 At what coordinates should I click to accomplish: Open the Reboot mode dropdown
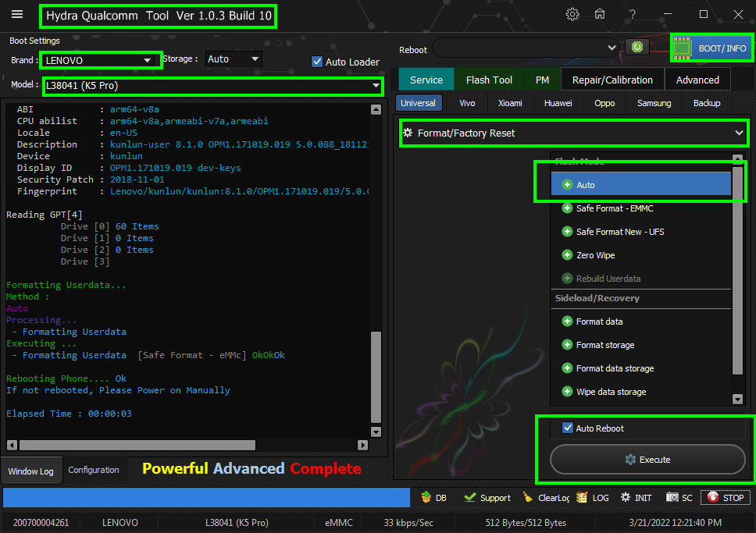point(526,48)
